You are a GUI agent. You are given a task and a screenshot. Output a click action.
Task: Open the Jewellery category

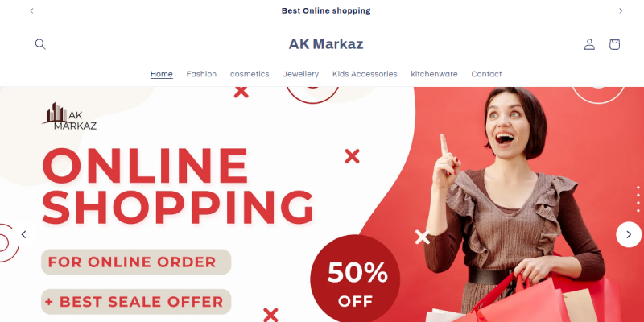(300, 74)
